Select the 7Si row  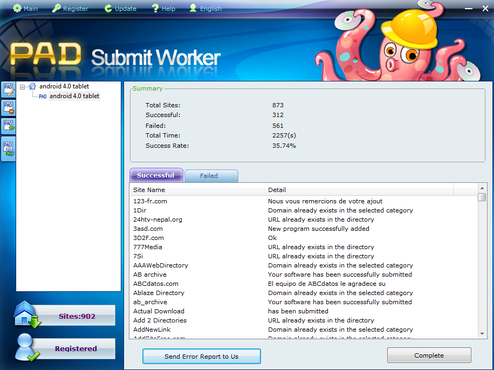304,256
